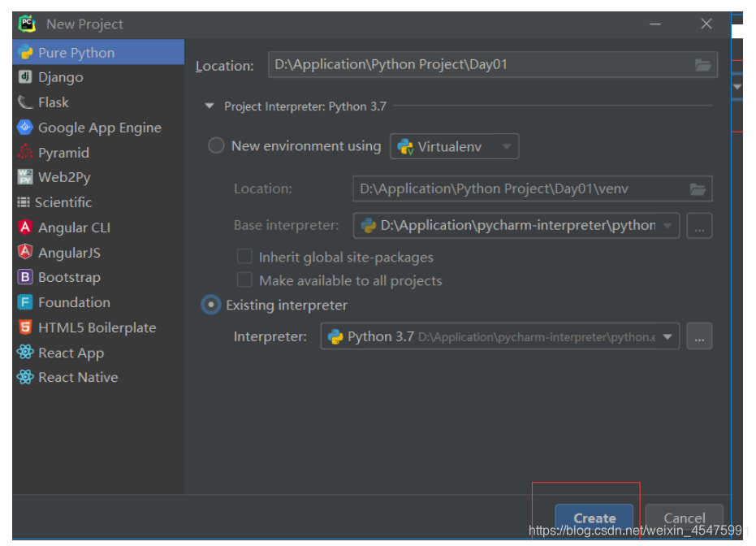Click the Python icon in the Interpreter combo box

click(x=335, y=336)
